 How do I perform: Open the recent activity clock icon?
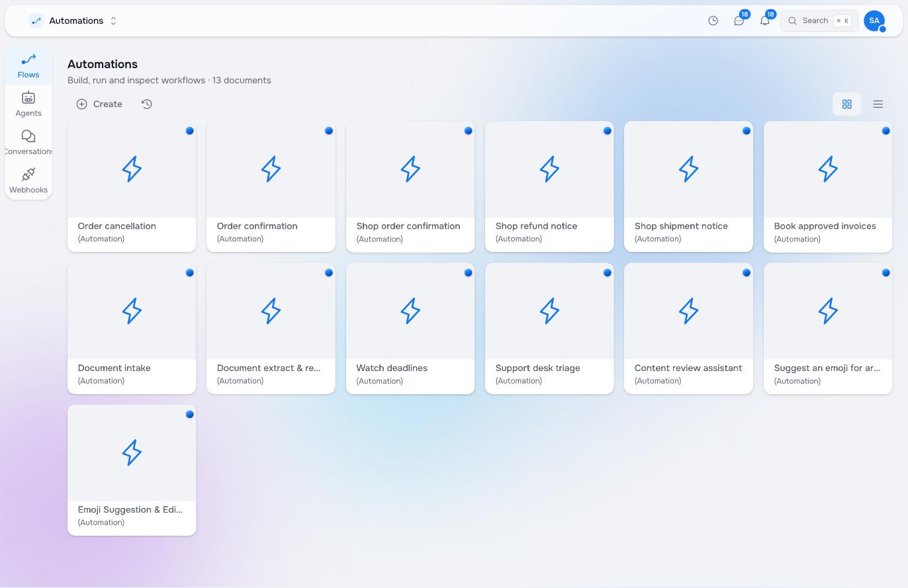(x=713, y=21)
